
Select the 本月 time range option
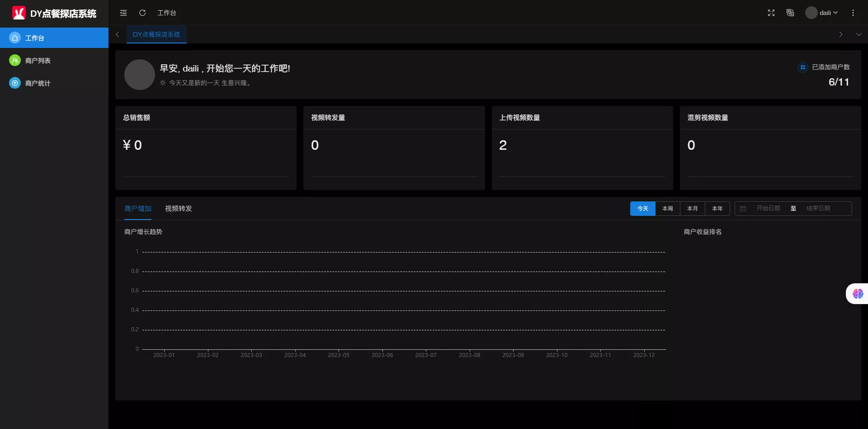tap(692, 209)
